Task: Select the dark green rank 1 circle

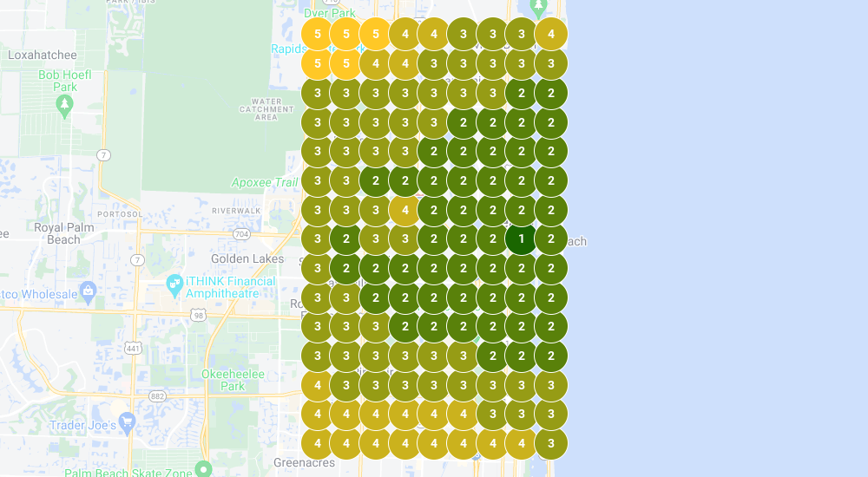Action: pos(521,238)
